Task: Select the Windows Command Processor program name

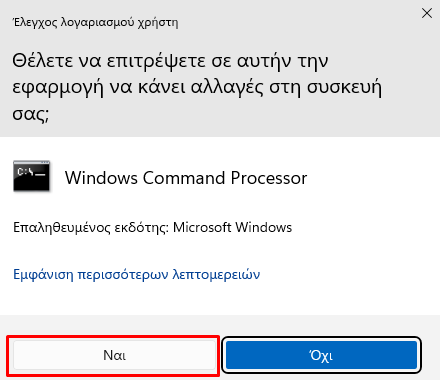Action: coord(186,178)
